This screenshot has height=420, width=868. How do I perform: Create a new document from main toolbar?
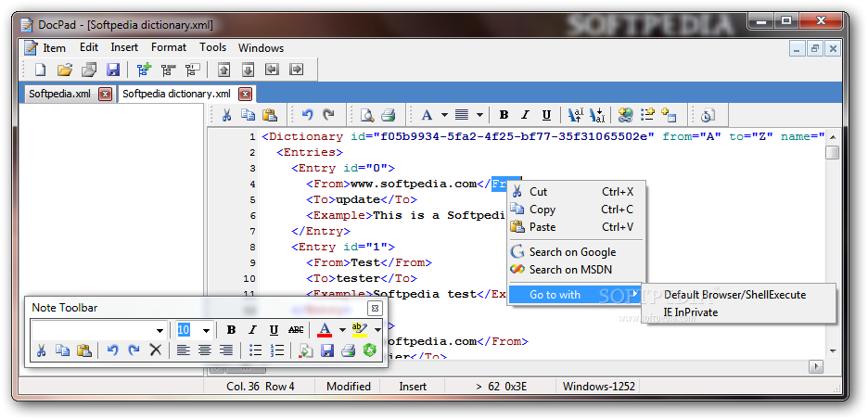point(41,70)
